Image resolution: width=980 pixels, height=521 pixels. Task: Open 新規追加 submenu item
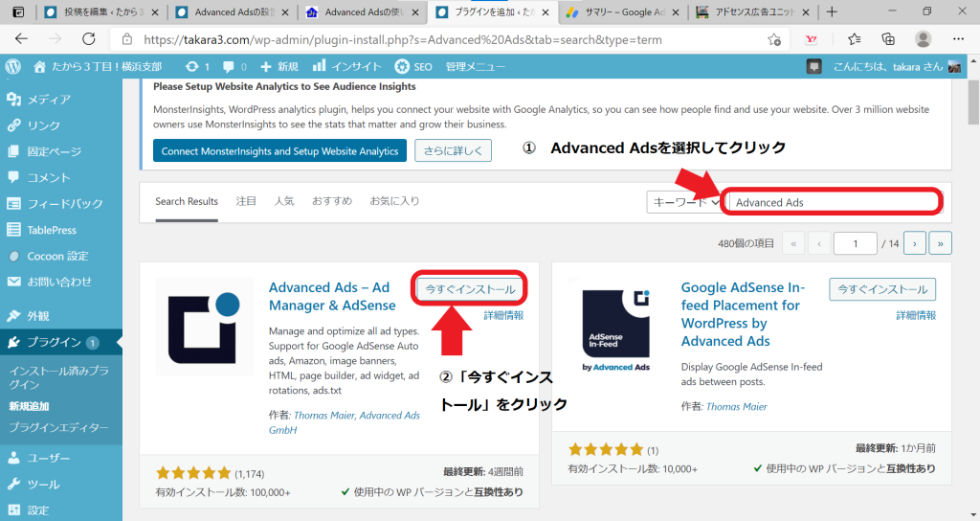[x=30, y=406]
